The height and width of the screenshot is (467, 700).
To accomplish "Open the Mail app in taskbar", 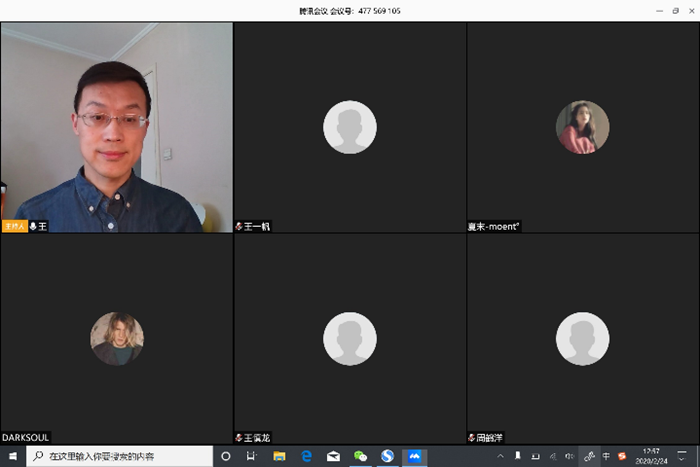I will coord(334,456).
